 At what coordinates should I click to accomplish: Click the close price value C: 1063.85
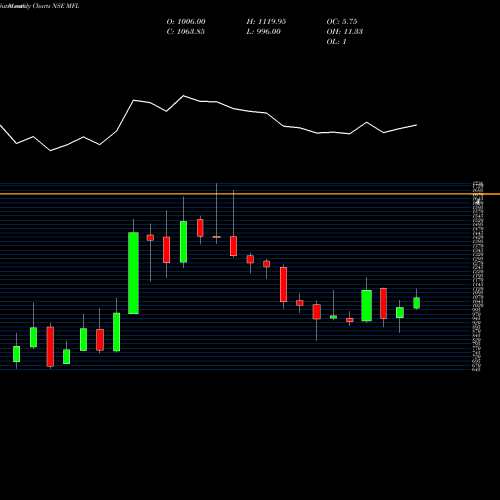click(x=186, y=32)
